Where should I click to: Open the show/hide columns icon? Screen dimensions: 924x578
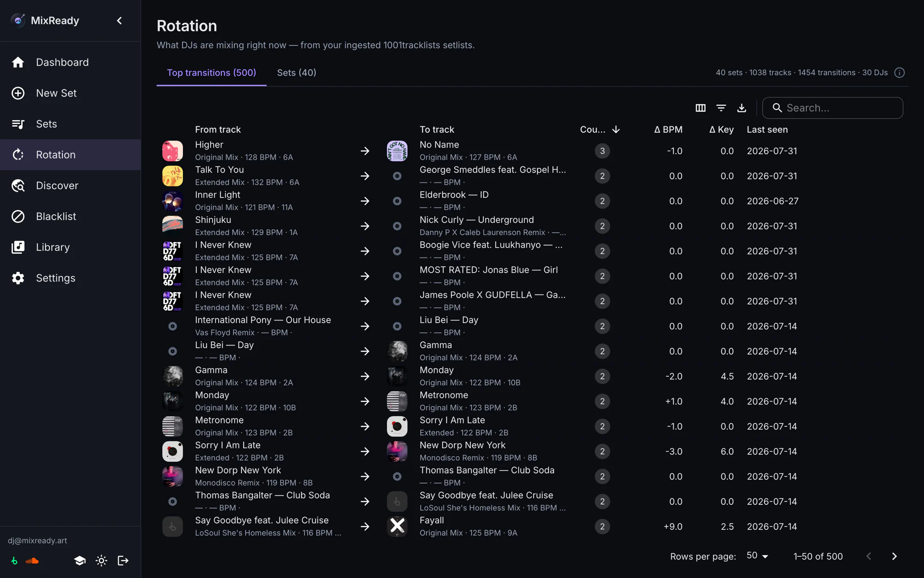pos(700,108)
